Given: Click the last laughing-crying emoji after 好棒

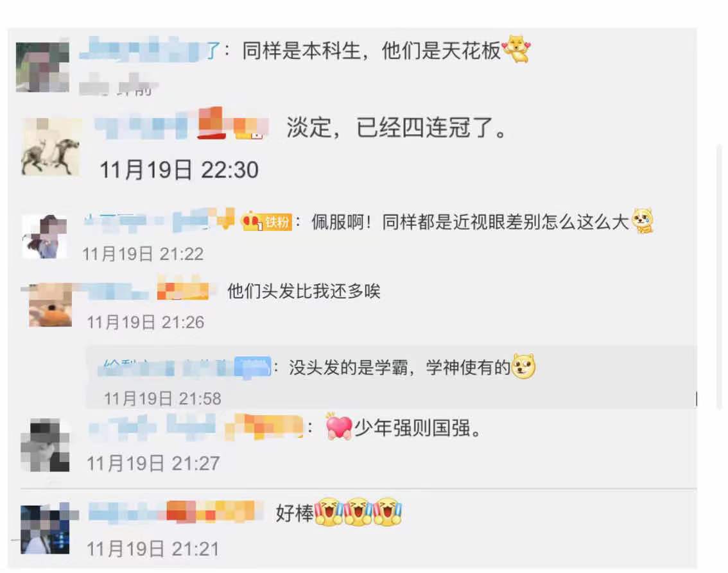Looking at the screenshot, I should click(x=388, y=512).
